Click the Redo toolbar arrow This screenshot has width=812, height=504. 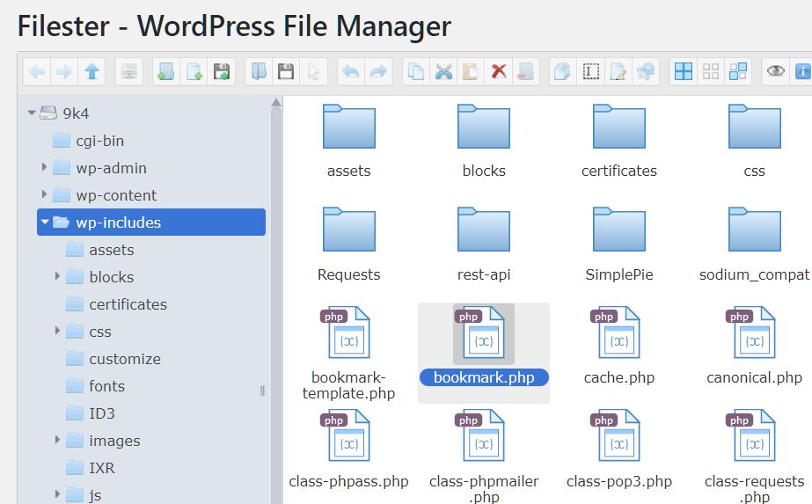(378, 71)
